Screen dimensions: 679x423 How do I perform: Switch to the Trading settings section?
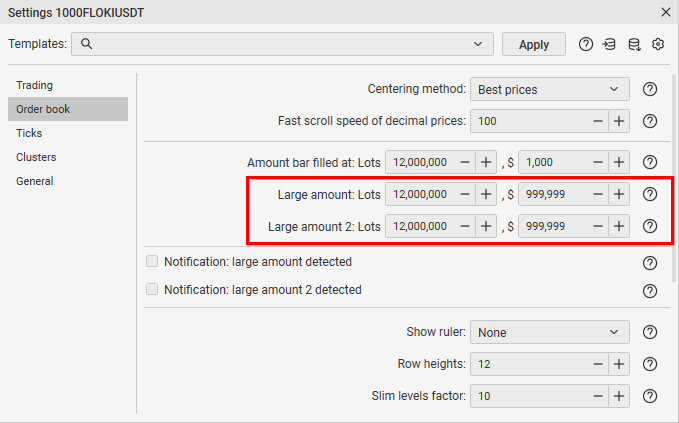(68, 85)
